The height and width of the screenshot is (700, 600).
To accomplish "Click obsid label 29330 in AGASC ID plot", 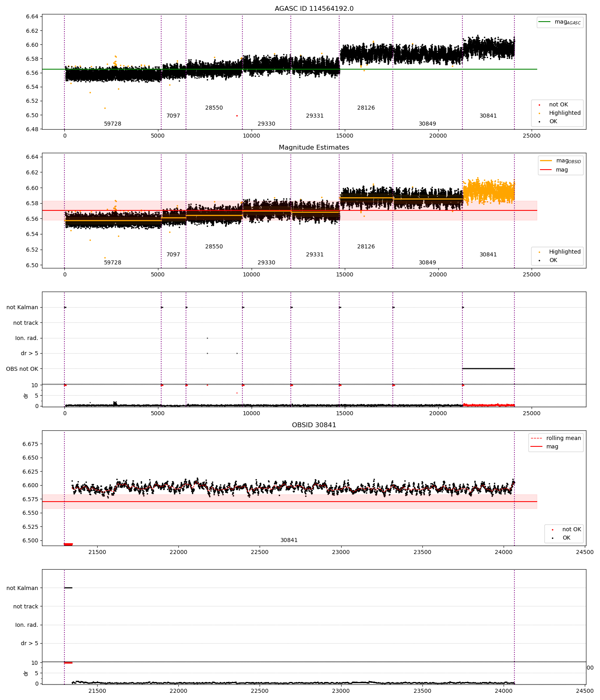I will click(266, 124).
